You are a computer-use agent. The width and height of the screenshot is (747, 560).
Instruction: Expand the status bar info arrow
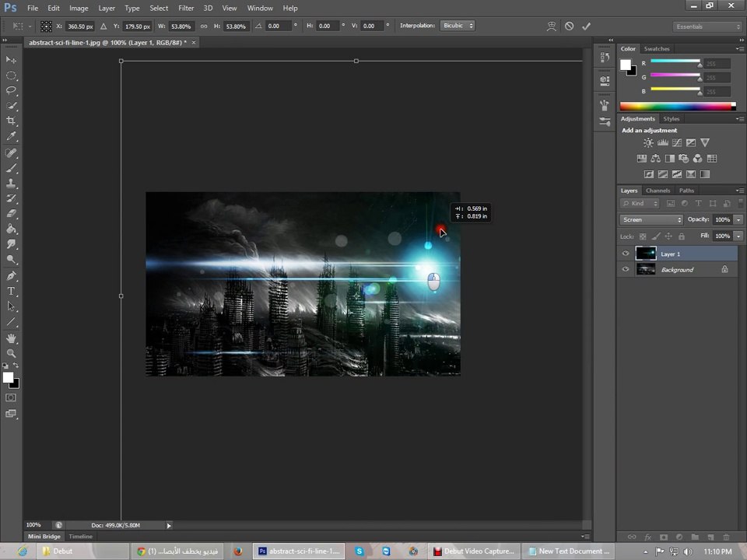[169, 525]
